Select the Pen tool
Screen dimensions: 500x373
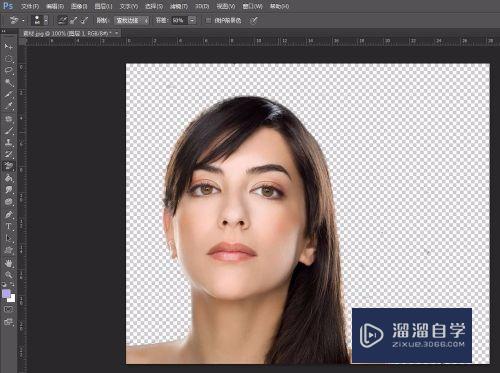pos(9,214)
